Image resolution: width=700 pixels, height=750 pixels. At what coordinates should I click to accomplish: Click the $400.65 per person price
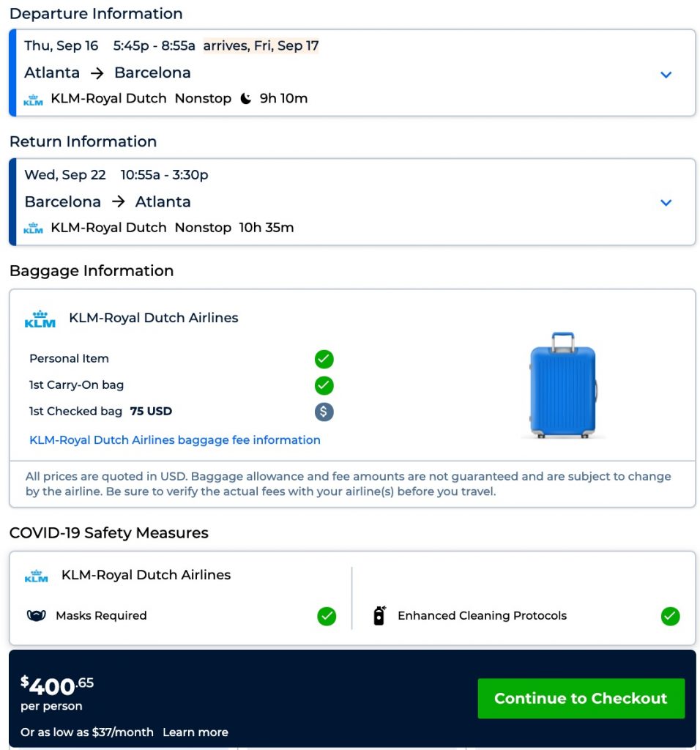point(57,692)
